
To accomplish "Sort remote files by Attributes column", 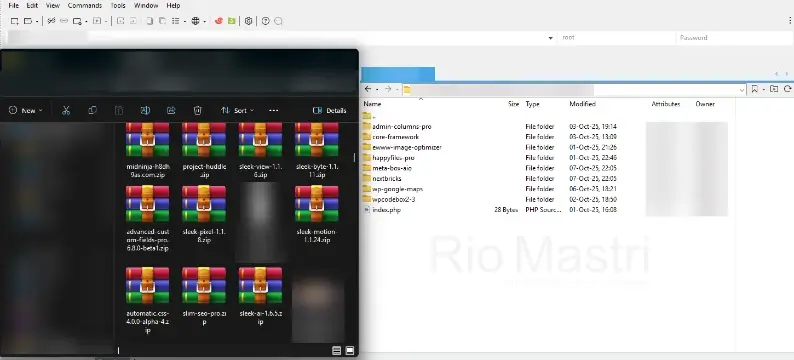I will [x=665, y=104].
